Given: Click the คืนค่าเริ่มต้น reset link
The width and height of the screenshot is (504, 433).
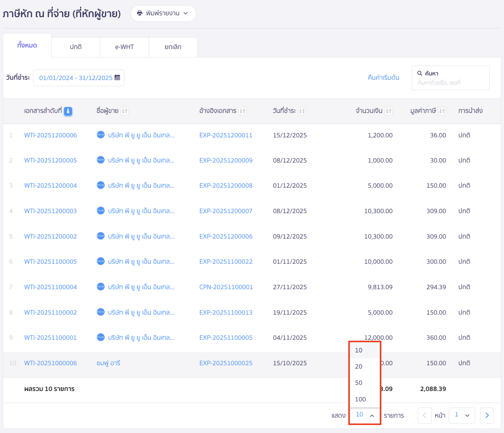Looking at the screenshot, I should click(383, 78).
